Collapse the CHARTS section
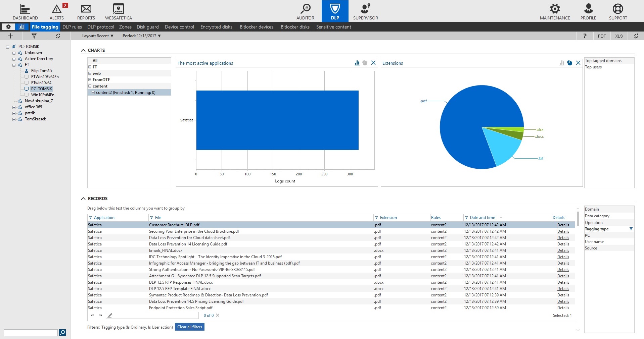 point(83,50)
